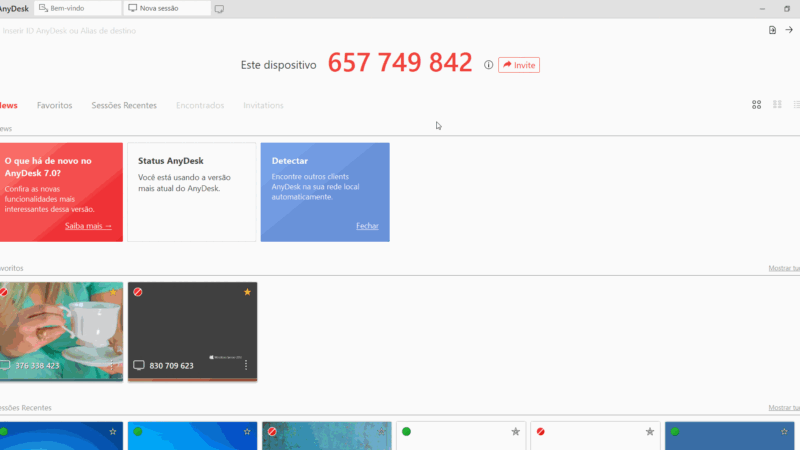Viewport: 800px width, 450px height.
Task: Click Mostrar tudo for Favoritos
Action: [x=784, y=268]
